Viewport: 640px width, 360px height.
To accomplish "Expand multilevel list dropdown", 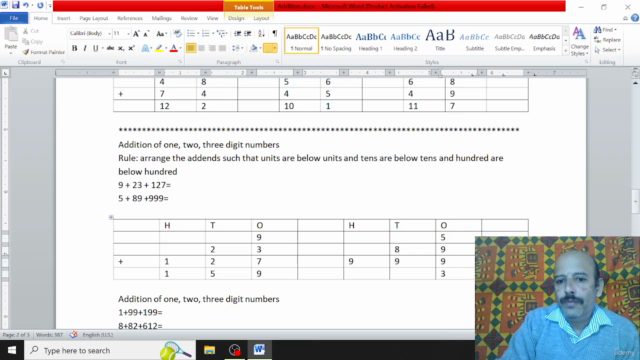I will tap(227, 33).
